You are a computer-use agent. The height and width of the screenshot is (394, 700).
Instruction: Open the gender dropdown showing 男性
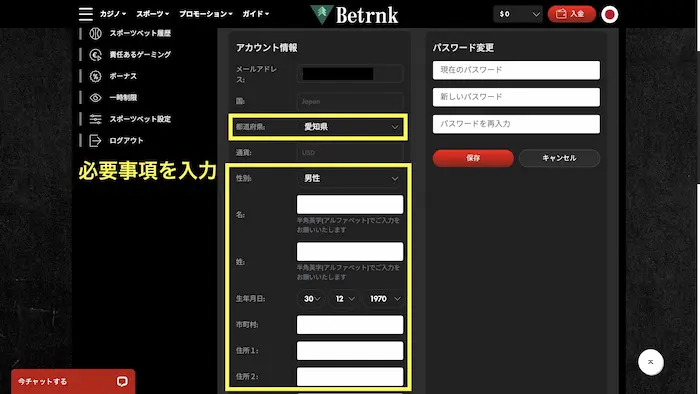[x=350, y=178]
